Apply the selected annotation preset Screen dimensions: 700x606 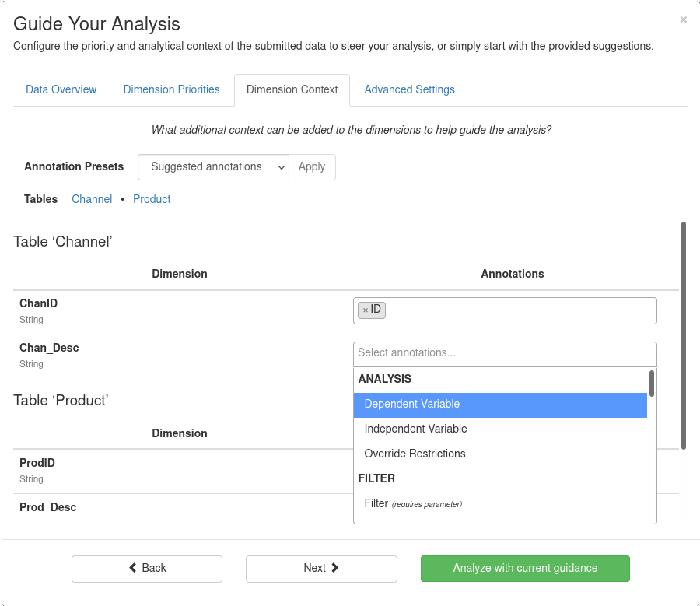point(312,167)
